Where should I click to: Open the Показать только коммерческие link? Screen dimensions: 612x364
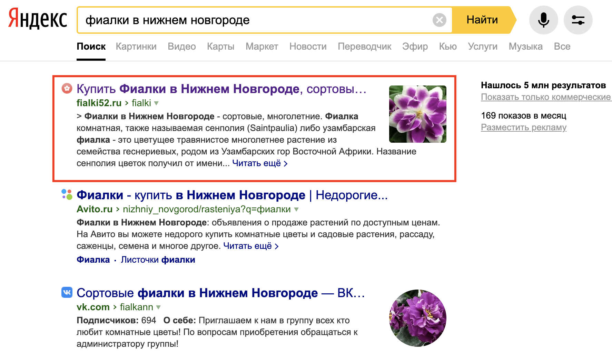point(546,97)
